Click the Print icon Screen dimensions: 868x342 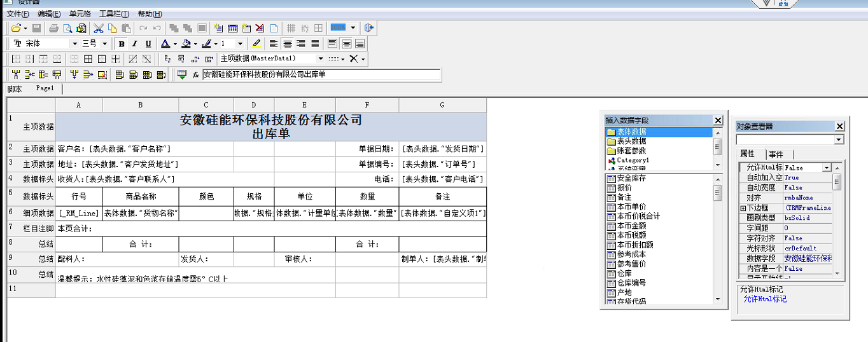(54, 28)
